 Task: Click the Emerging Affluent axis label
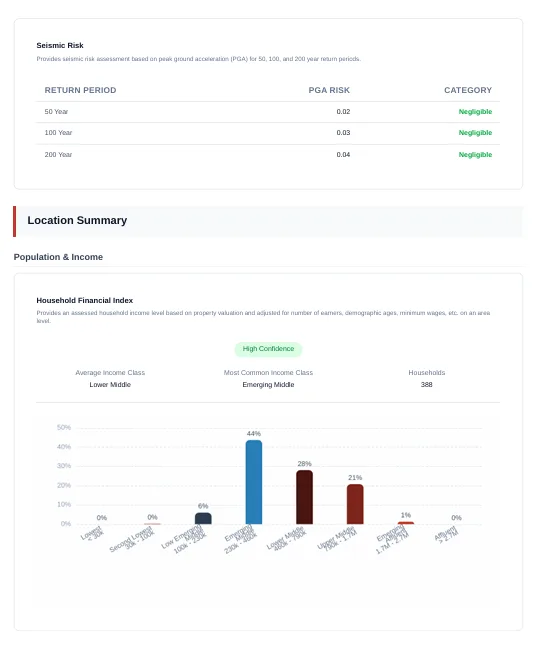[392, 540]
